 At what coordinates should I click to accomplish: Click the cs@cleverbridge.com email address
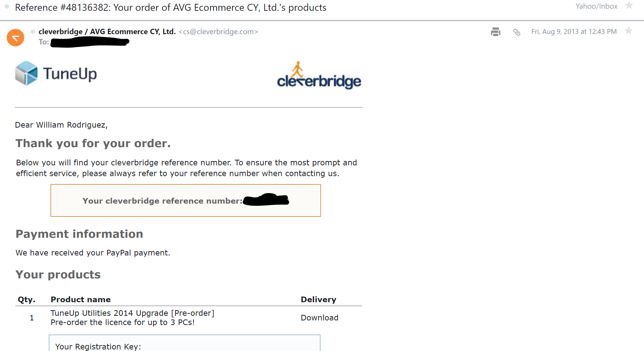point(218,32)
